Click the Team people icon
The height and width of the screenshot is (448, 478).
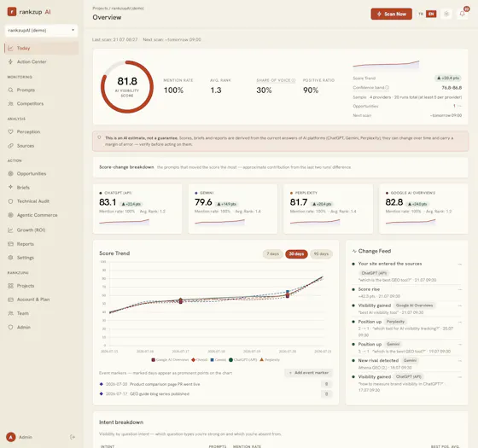tap(10, 313)
